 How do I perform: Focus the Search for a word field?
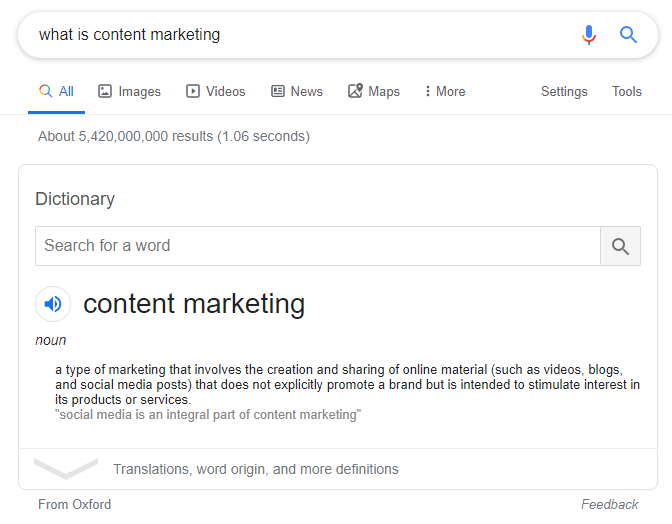coord(317,246)
